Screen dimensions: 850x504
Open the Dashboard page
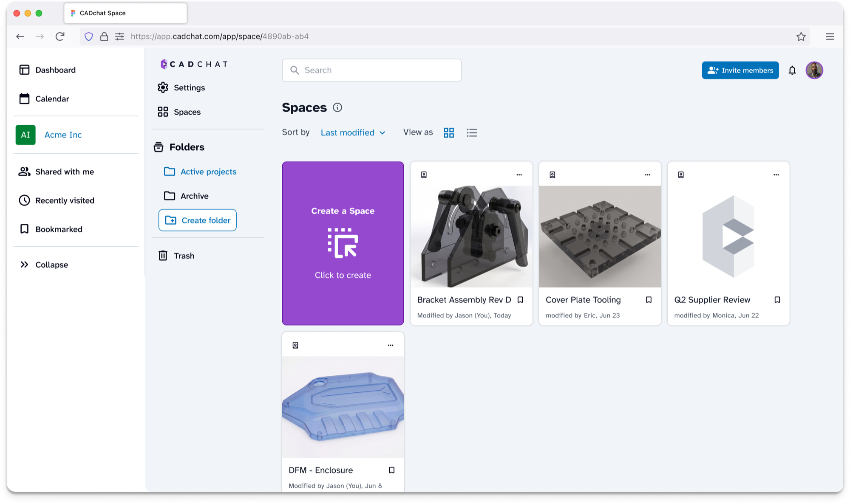[48, 70]
